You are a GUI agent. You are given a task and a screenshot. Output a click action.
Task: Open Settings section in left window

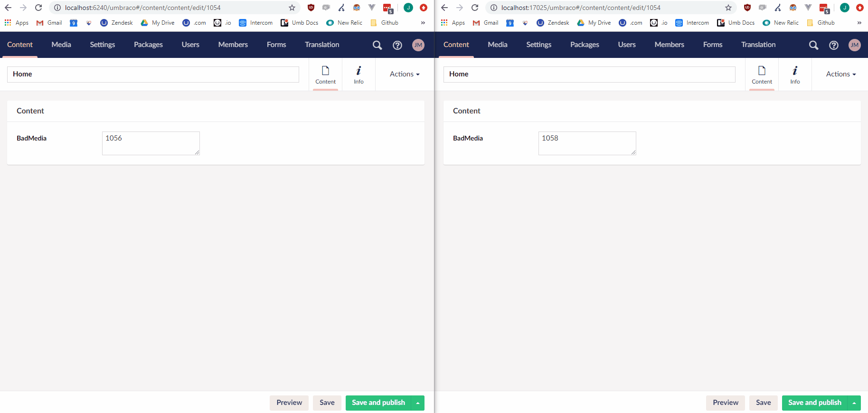(103, 45)
